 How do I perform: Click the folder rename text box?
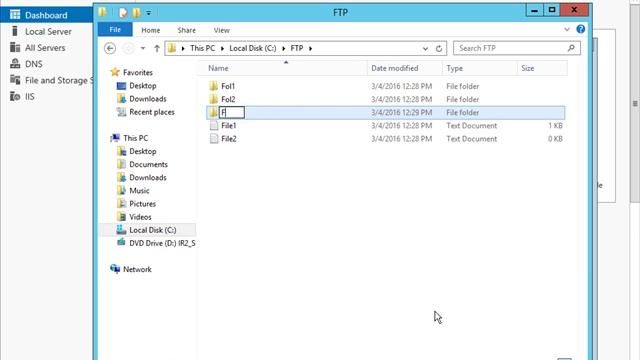coord(232,112)
